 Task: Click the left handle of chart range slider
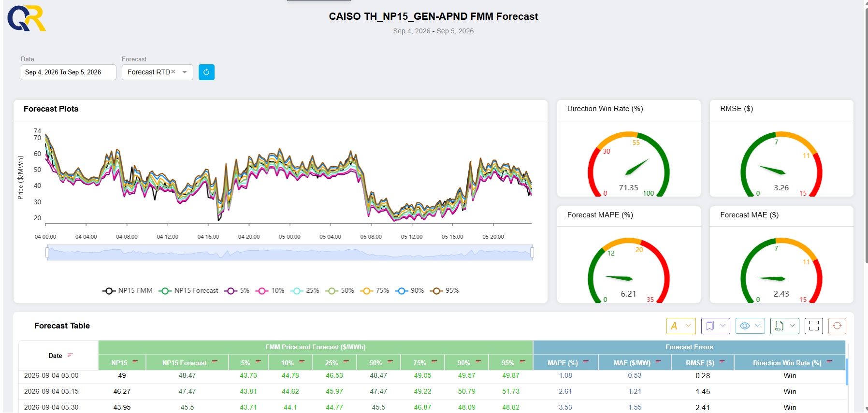coord(47,253)
